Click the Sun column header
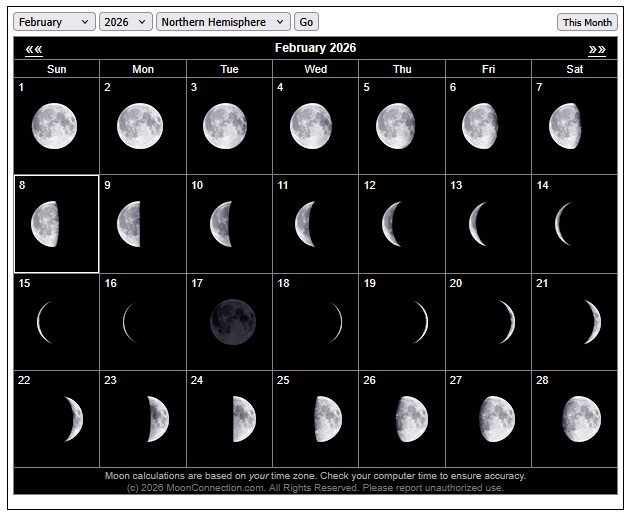Viewport: 630px width, 515px height. pyautogui.click(x=57, y=69)
